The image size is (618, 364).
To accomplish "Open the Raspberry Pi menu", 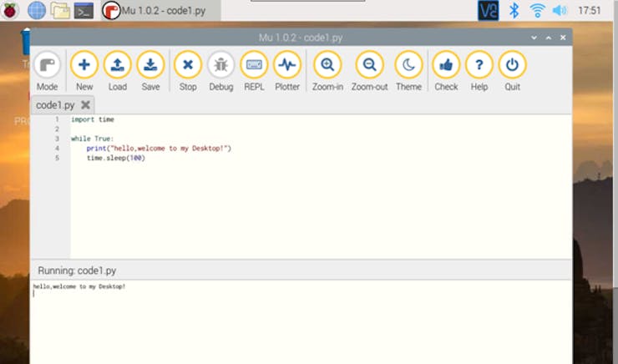I will [10, 10].
